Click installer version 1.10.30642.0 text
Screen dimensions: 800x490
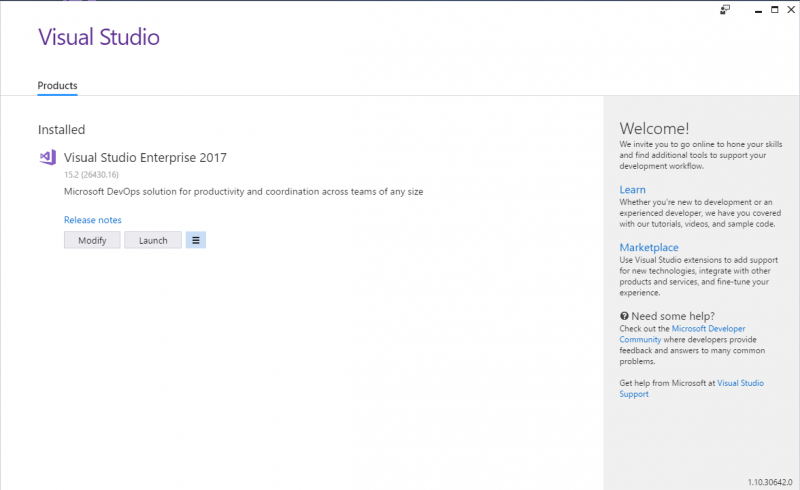[x=770, y=482]
